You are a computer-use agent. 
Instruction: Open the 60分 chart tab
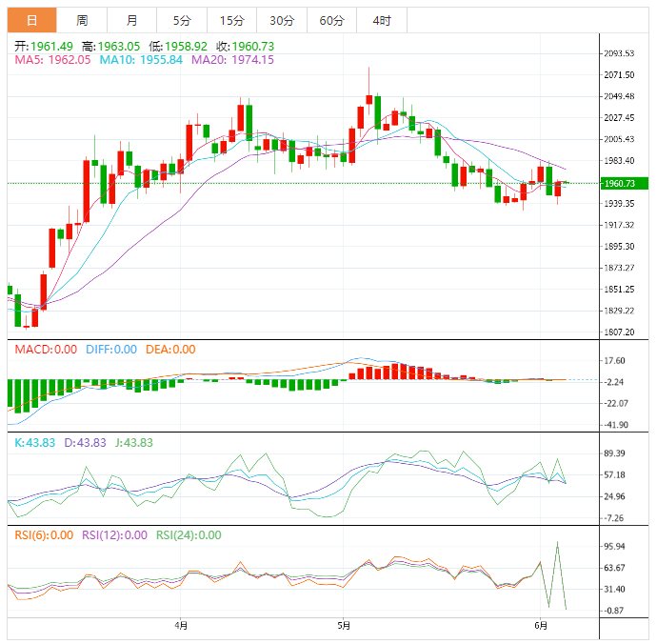point(331,20)
